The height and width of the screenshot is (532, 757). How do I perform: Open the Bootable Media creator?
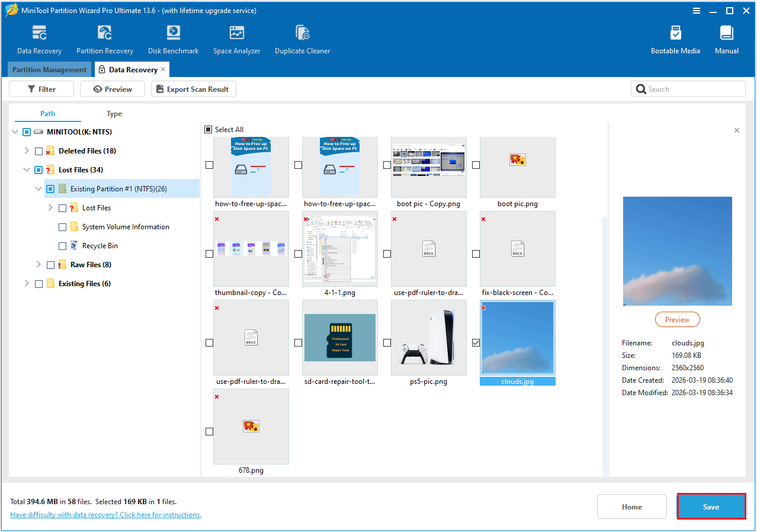(x=675, y=39)
